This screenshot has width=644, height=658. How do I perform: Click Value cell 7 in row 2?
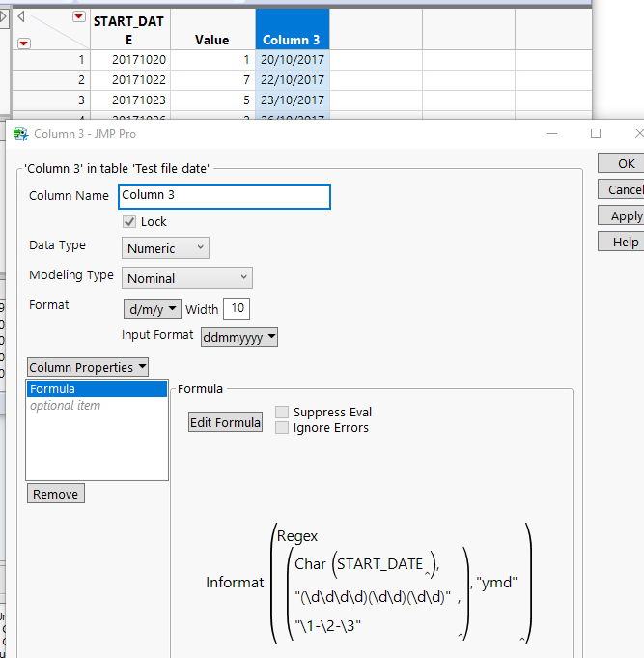(x=213, y=80)
